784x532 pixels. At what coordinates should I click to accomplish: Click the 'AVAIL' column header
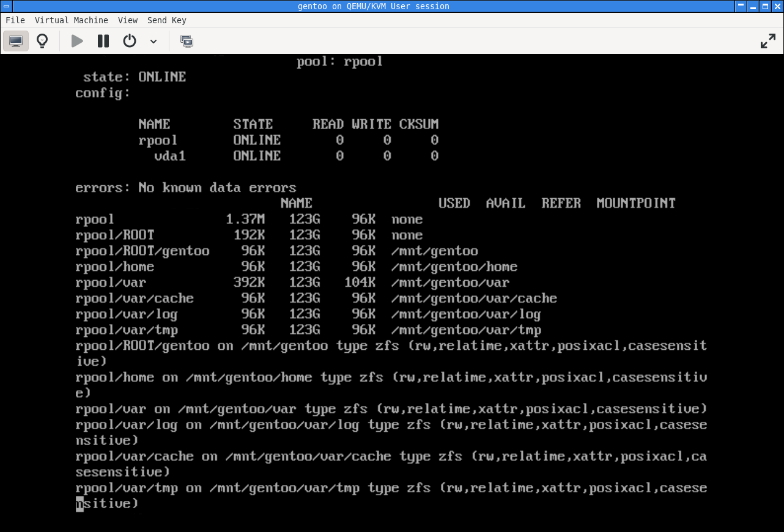pyautogui.click(x=506, y=204)
